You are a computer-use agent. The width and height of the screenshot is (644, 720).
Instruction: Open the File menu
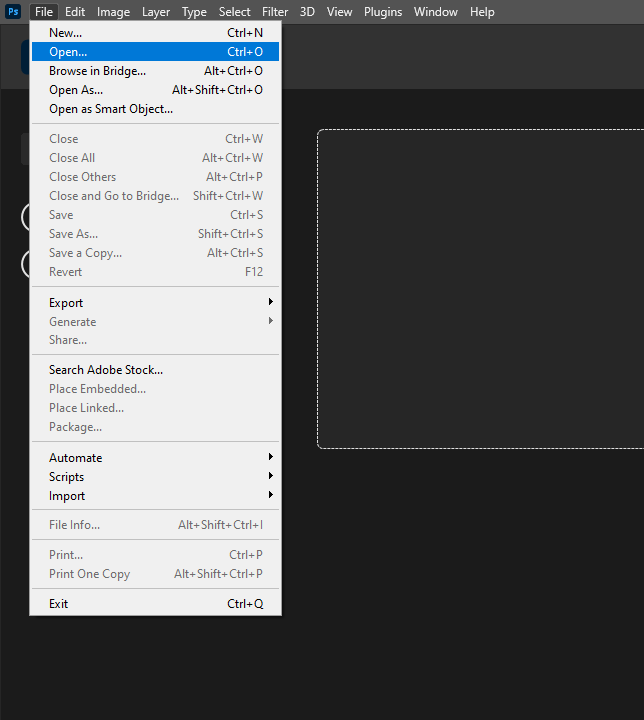click(44, 12)
